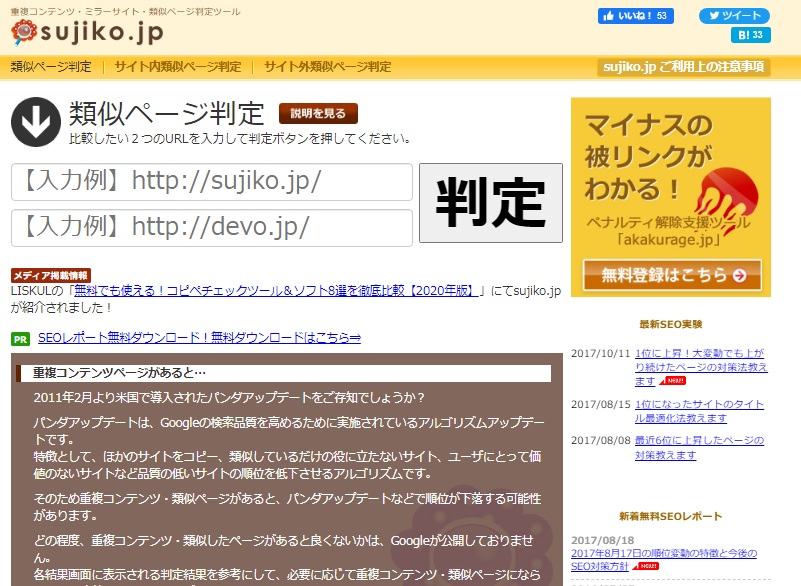This screenshot has height=586, width=801.
Task: Click the NEW badge beside 2017/10/11 article
Action: point(673,381)
